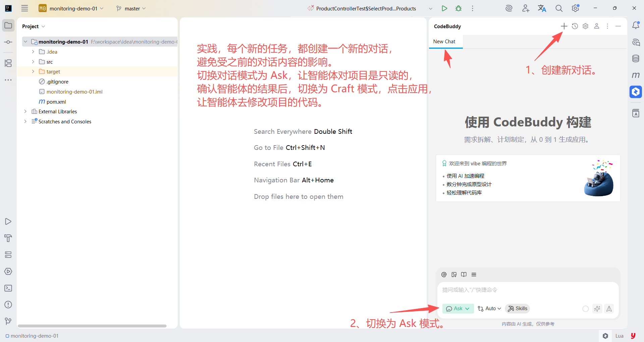The width and height of the screenshot is (644, 342).
Task: Click the list icon above chat input
Action: tap(474, 275)
